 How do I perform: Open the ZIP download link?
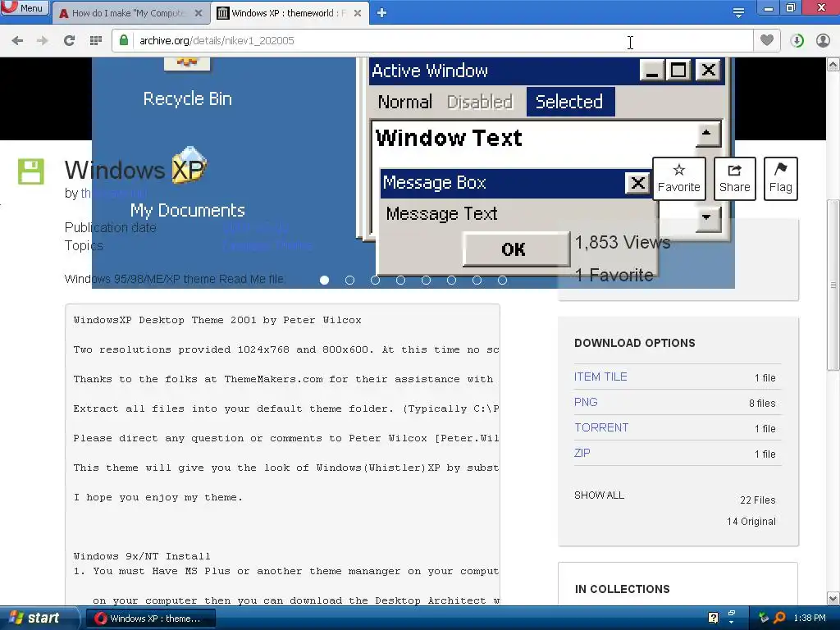pyautogui.click(x=582, y=453)
